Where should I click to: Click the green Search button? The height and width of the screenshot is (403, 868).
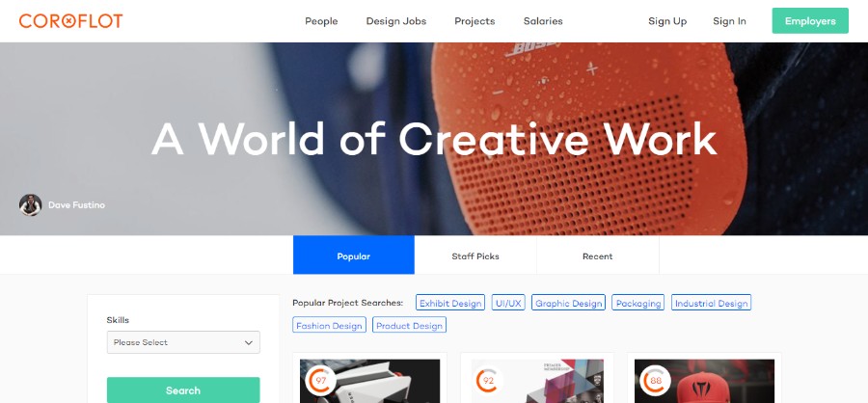[183, 390]
